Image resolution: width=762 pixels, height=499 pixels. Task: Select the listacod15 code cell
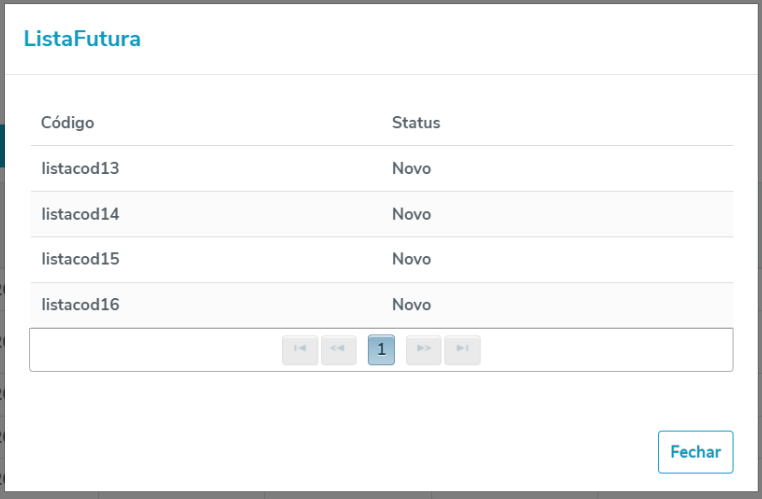point(80,259)
